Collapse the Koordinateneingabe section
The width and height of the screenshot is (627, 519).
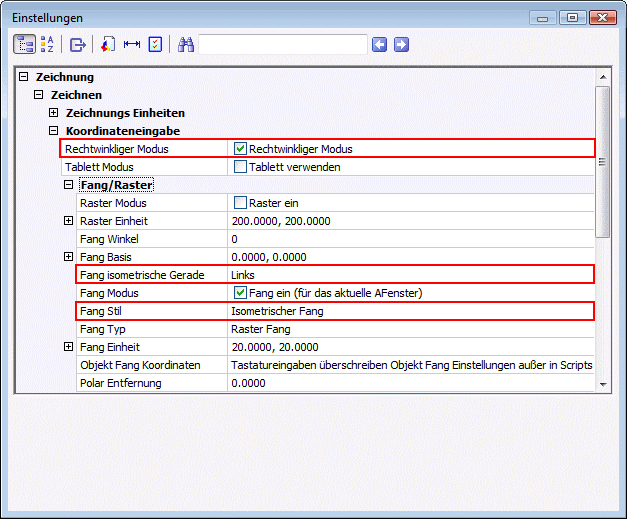(x=54, y=131)
